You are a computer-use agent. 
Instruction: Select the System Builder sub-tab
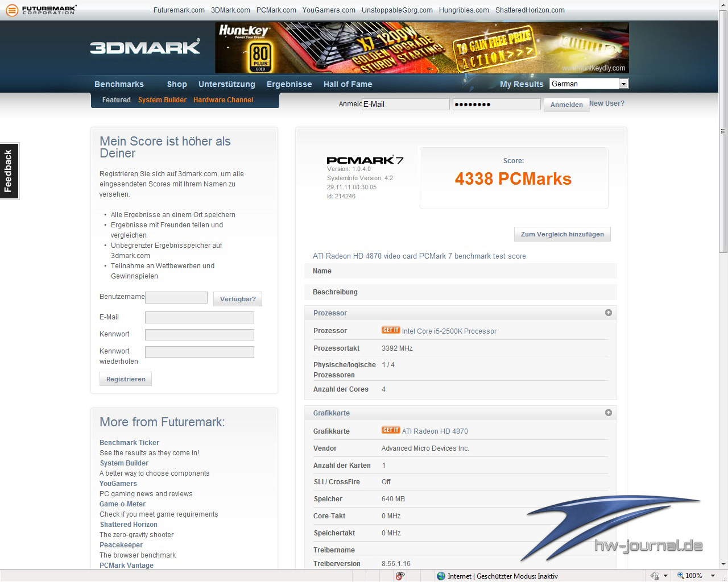pos(162,100)
